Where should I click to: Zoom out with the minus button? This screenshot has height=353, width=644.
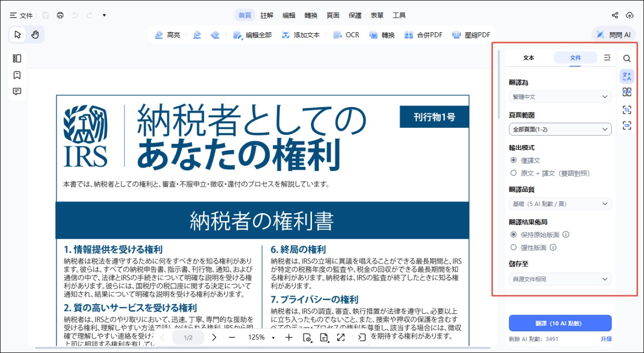(x=232, y=337)
